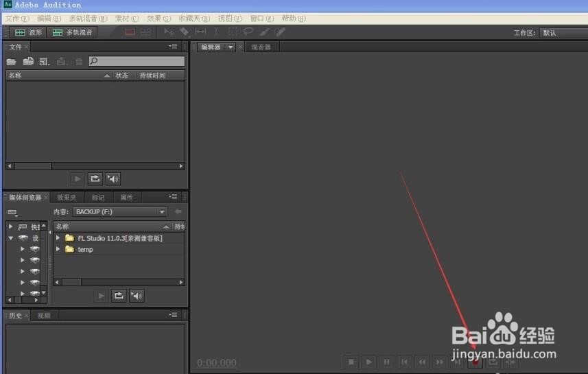
Task: Toggle the spectral pitch display icon
Action: click(x=145, y=32)
